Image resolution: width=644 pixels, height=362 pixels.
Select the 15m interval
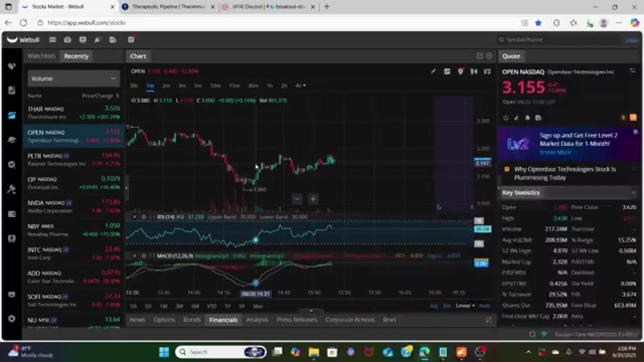click(x=234, y=85)
